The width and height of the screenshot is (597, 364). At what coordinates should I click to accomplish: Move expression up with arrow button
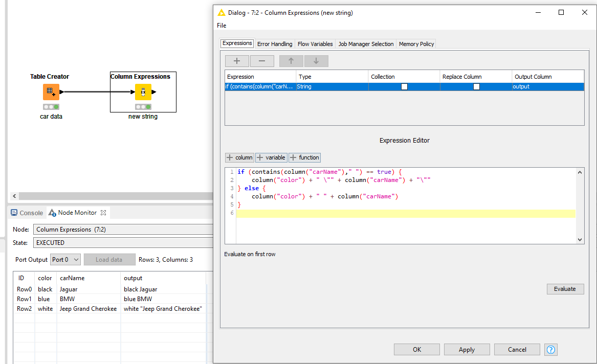tap(291, 61)
